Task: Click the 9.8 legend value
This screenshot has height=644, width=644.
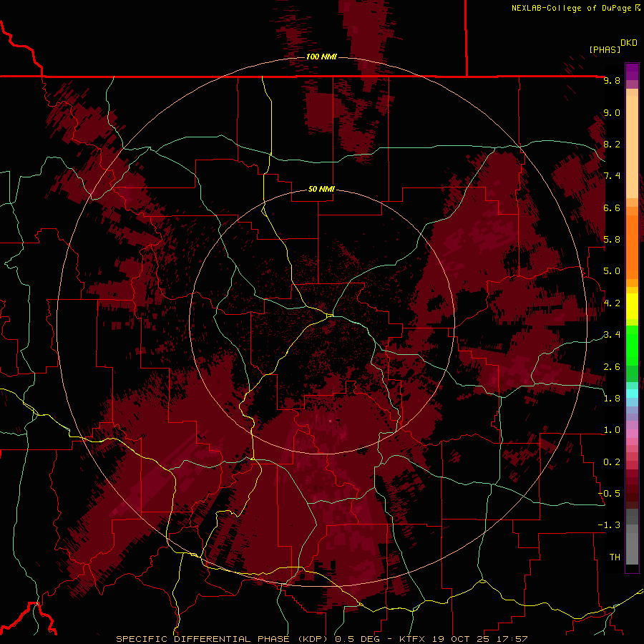Action: click(x=612, y=80)
